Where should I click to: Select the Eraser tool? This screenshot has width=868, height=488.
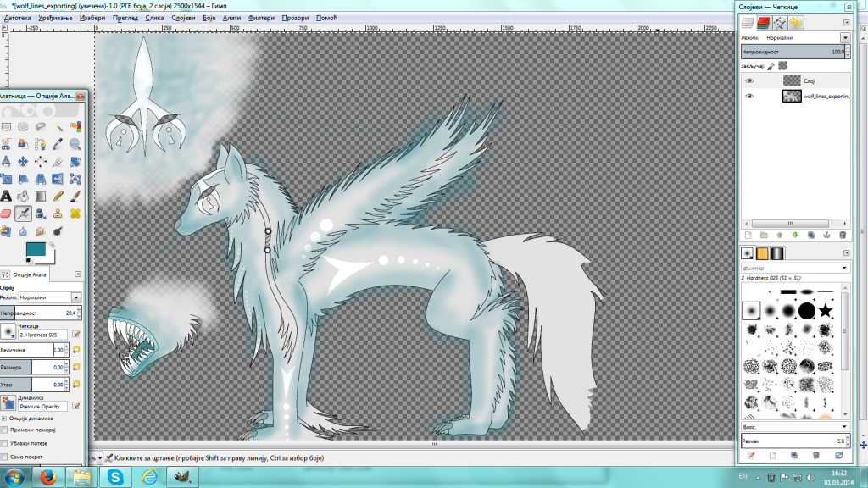pyautogui.click(x=7, y=213)
